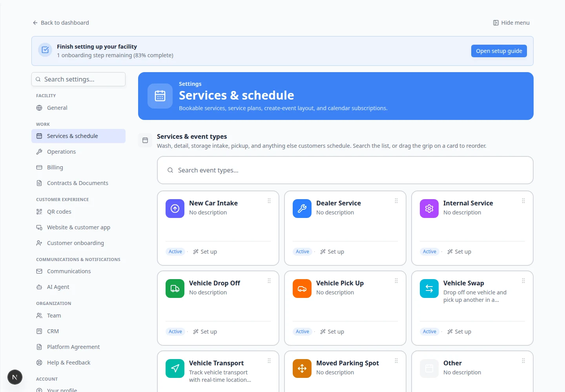Click Hide menu button
This screenshot has height=392, width=565.
(511, 23)
